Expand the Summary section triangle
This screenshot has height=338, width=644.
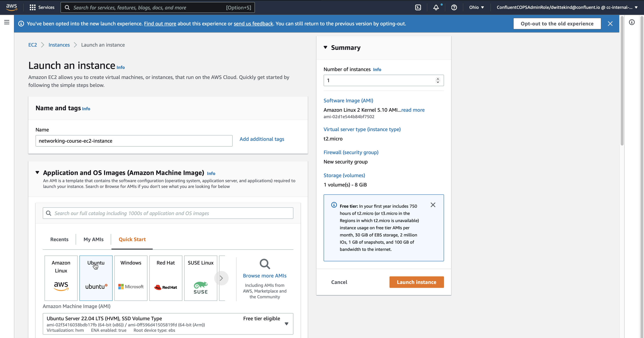click(325, 47)
